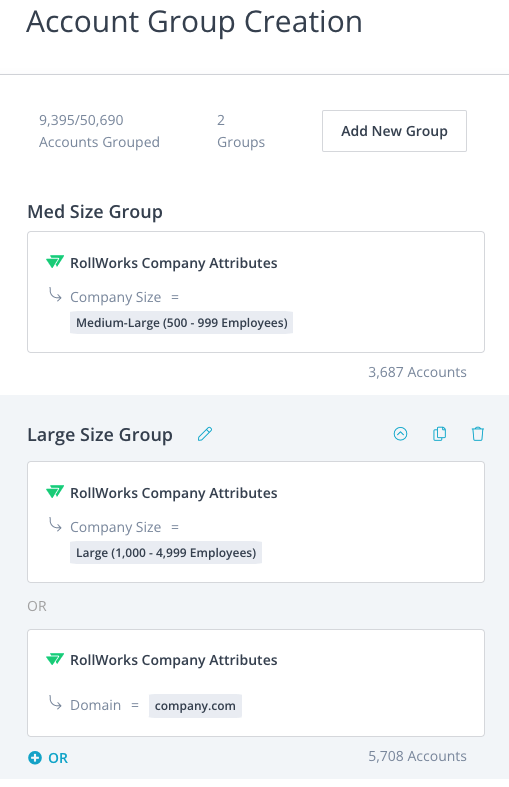This screenshot has width=509, height=787.
Task: Click the 5,708 Accounts count
Action: tap(417, 756)
